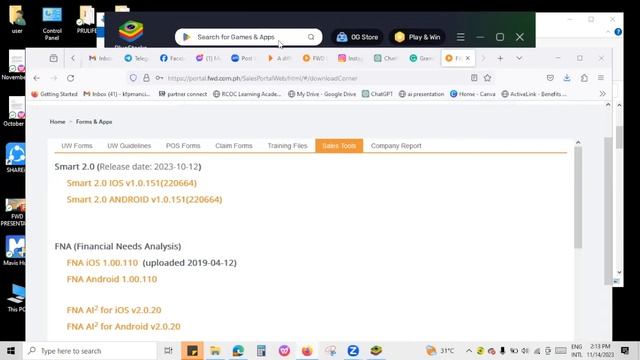The height and width of the screenshot is (360, 640).
Task: Select the user folder desktop icon
Action: tap(17, 20)
